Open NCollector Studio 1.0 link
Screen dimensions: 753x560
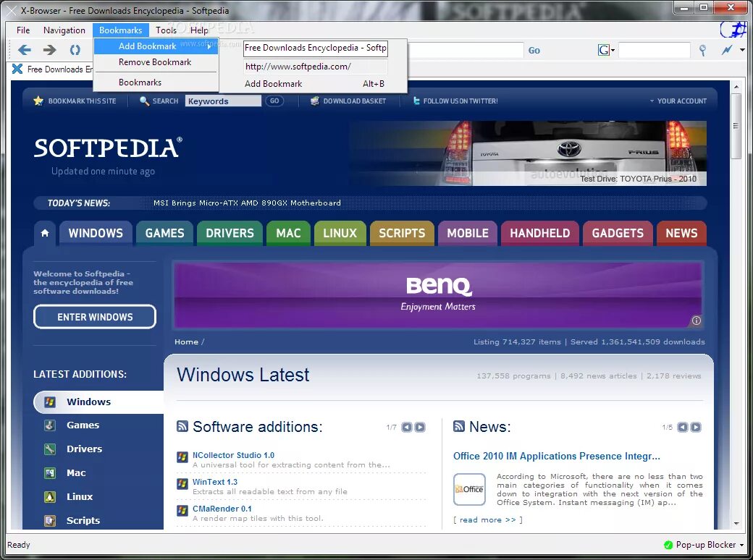[233, 455]
